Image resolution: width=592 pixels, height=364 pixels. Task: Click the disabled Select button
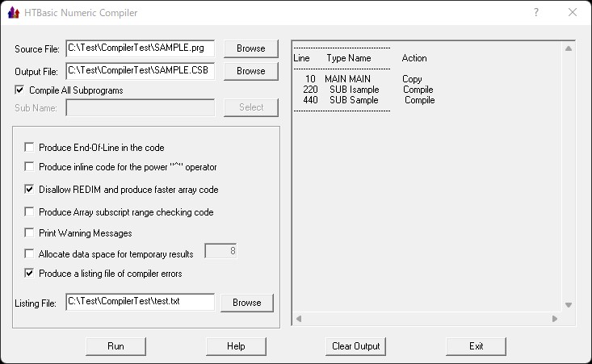pos(251,107)
